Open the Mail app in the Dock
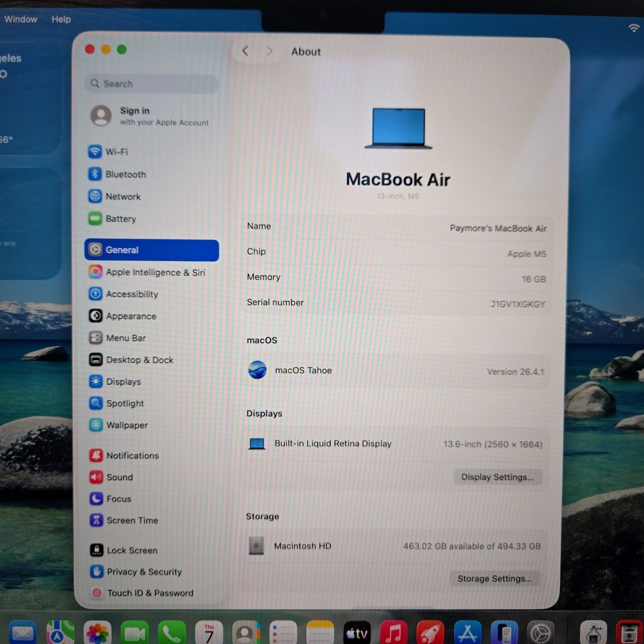Viewport: 644px width, 644px height. [x=22, y=632]
